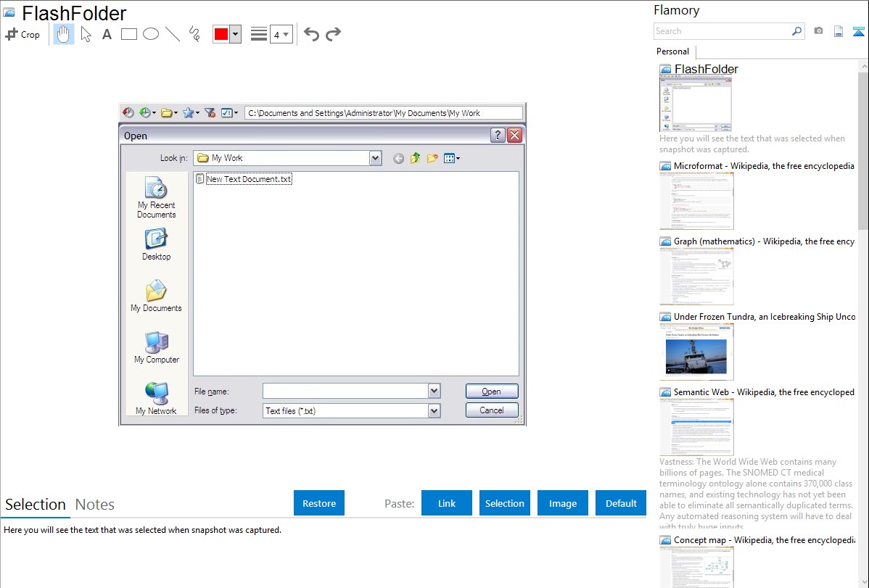
Task: Open the line width dropdown showing 4
Action: pos(281,34)
